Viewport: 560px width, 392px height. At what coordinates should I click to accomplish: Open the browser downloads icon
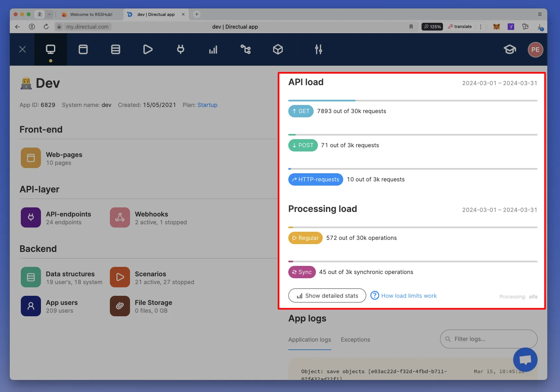(540, 27)
